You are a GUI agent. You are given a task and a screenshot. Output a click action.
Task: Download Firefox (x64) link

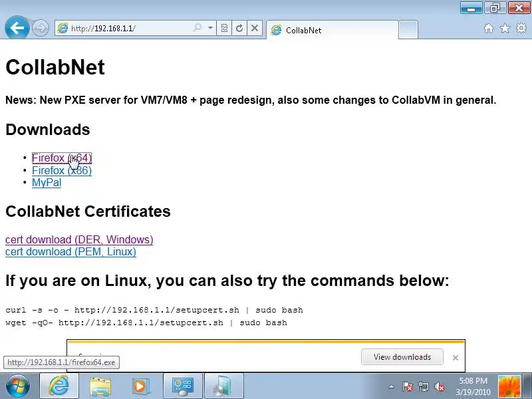coord(62,158)
